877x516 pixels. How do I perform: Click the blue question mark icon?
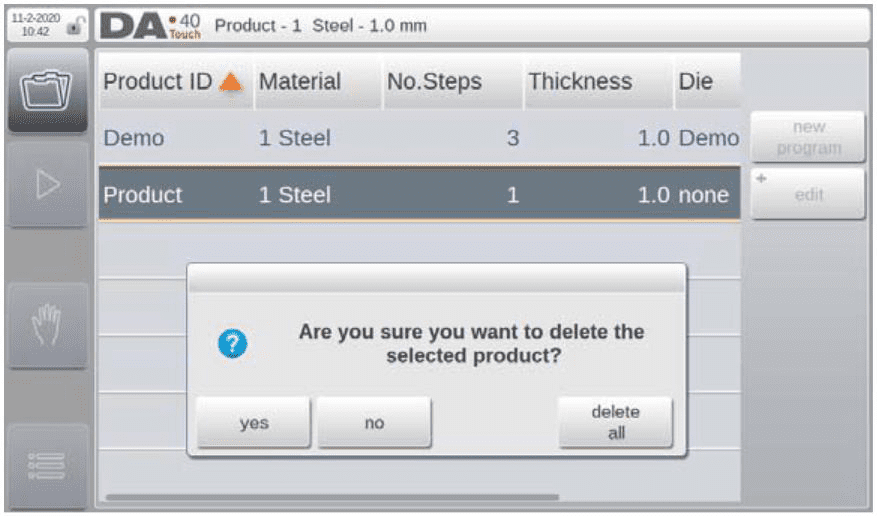(233, 343)
